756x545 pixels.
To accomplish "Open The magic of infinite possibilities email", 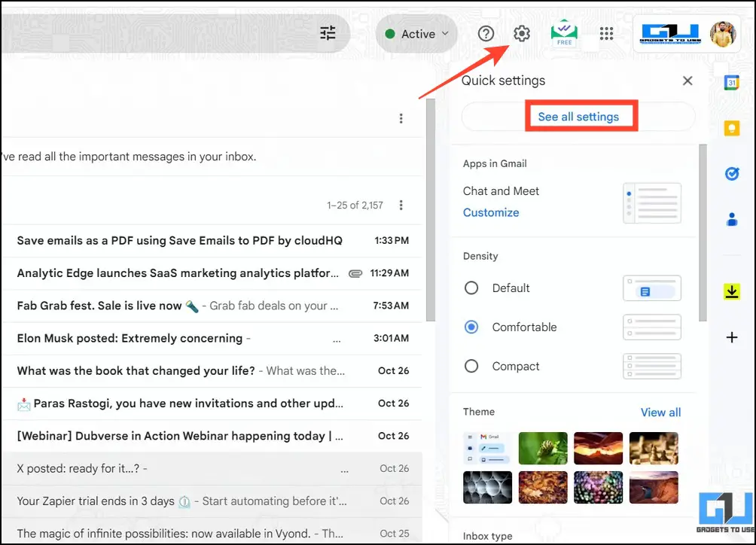I will (x=212, y=531).
